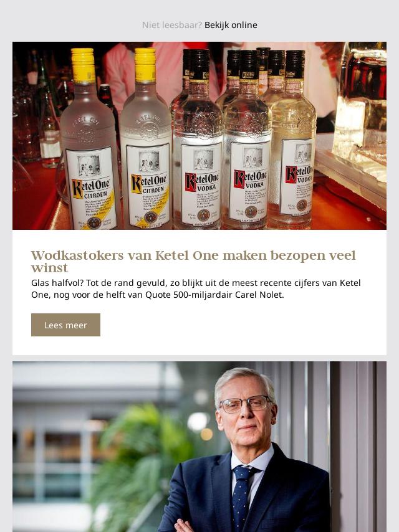399x532 pixels.
Task: Click the Niet leesbaar? text
Action: click(172, 25)
